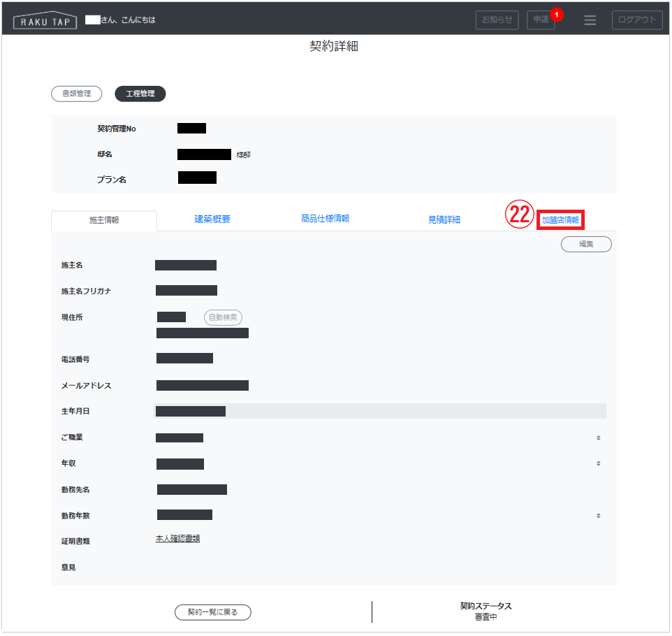672x636 pixels.
Task: Open the 勤務年数 dropdown
Action: 379,515
